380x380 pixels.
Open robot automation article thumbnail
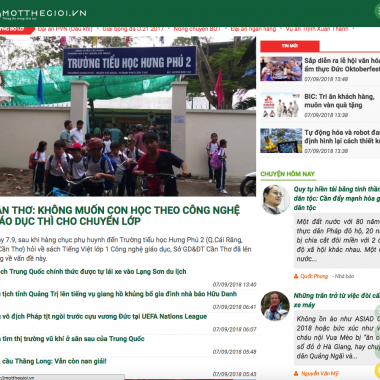tap(281, 141)
